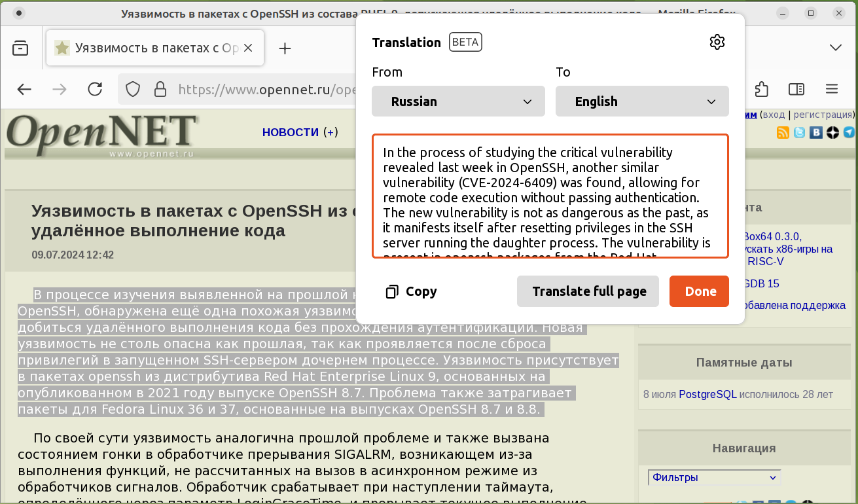Expand the From language dropdown (Russian)
This screenshot has height=504, width=858.
point(458,101)
